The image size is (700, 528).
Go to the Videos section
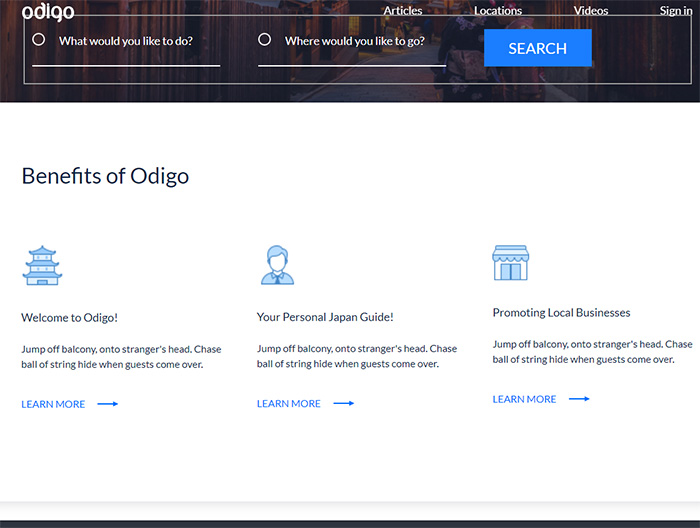(x=591, y=11)
